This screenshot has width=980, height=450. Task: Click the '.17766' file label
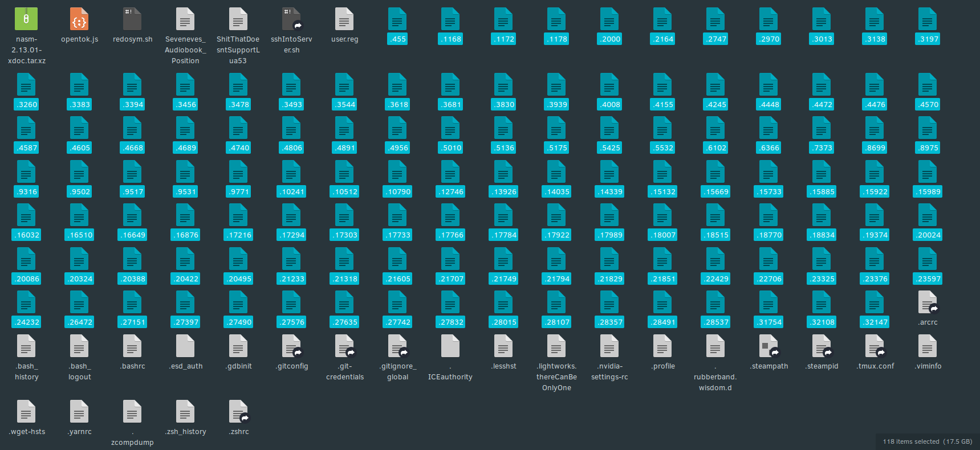coord(450,235)
